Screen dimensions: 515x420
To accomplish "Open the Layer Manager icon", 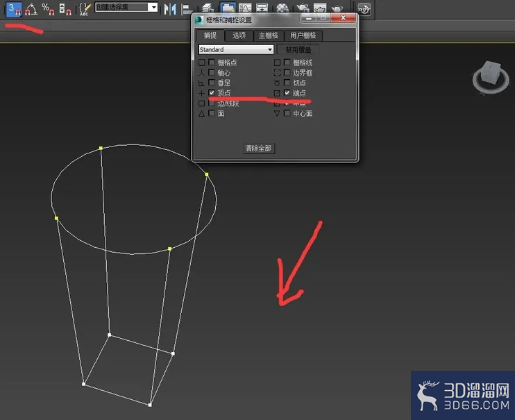I will (208, 8).
